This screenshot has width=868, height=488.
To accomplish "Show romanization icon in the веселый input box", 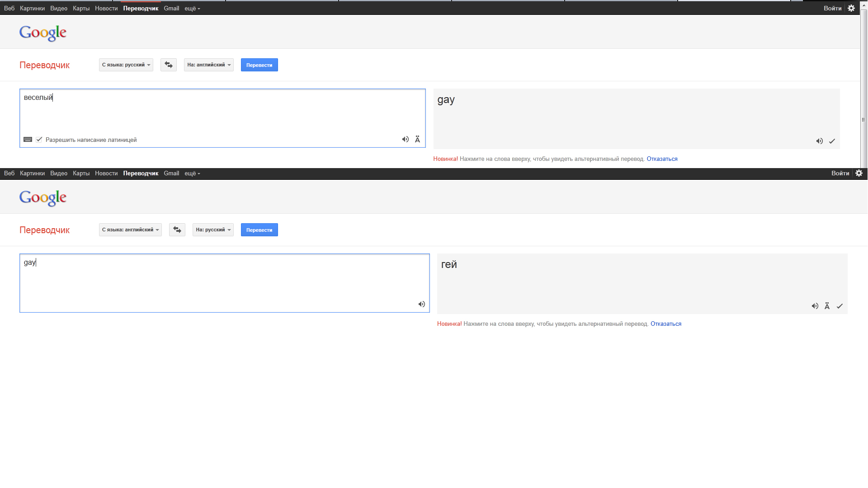I will [x=417, y=139].
